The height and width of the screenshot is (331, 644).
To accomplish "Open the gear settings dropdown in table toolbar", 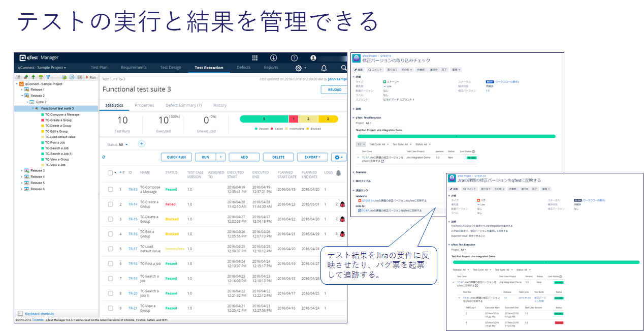I will click(338, 157).
